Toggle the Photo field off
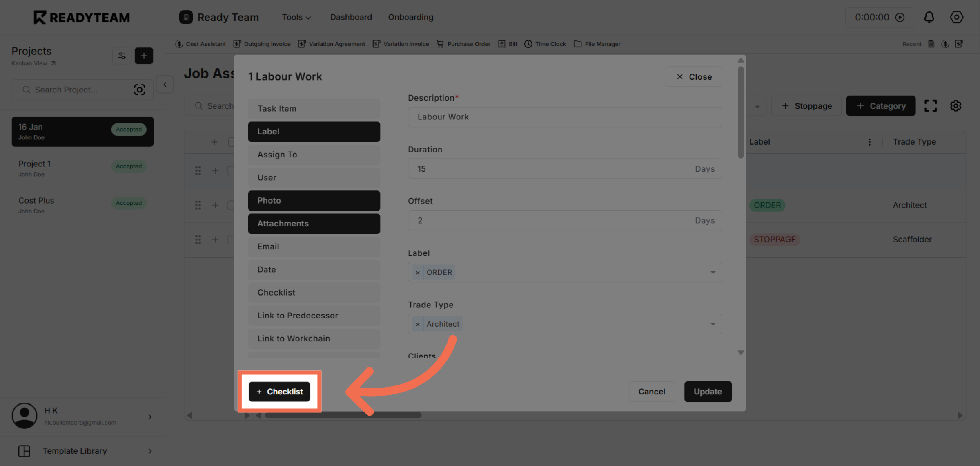Viewport: 980px width, 466px height. click(x=314, y=200)
